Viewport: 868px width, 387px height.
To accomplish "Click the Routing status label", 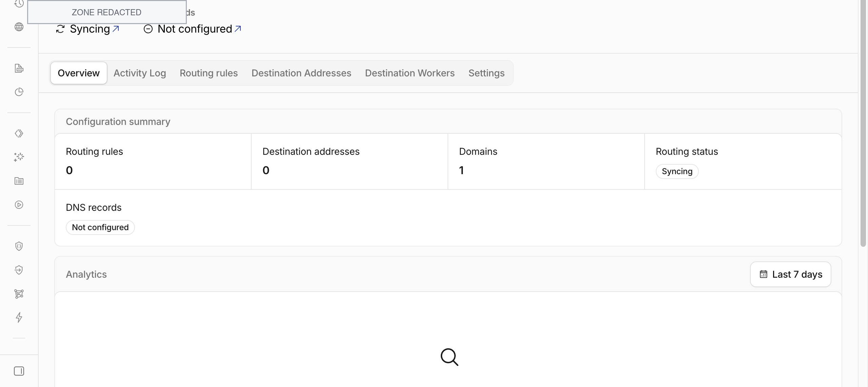I will coord(687,151).
